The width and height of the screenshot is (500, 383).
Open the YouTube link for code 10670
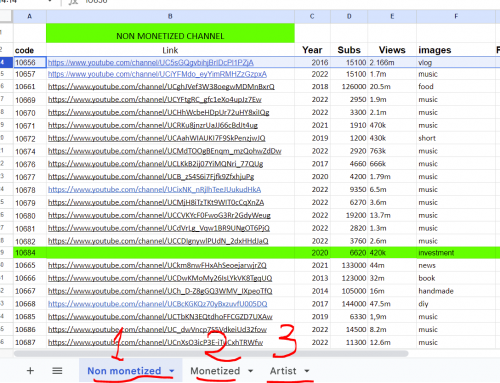[x=159, y=112]
